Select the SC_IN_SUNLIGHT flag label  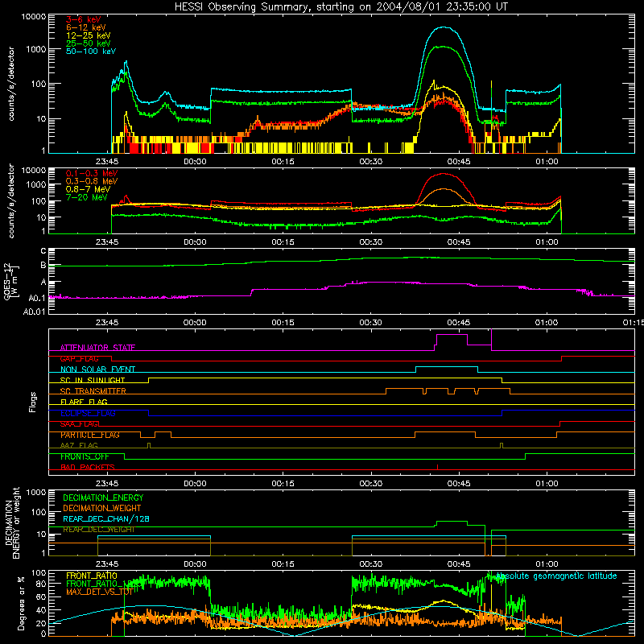click(93, 380)
